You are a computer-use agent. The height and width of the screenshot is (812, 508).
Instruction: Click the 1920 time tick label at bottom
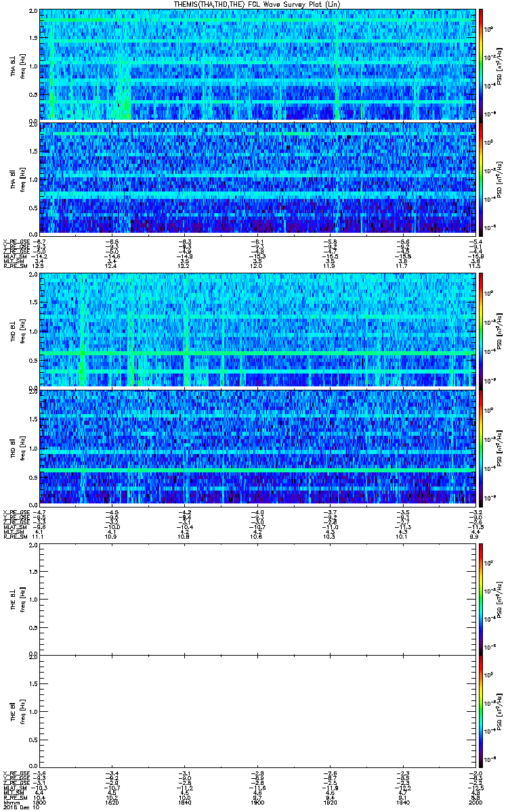tap(331, 802)
